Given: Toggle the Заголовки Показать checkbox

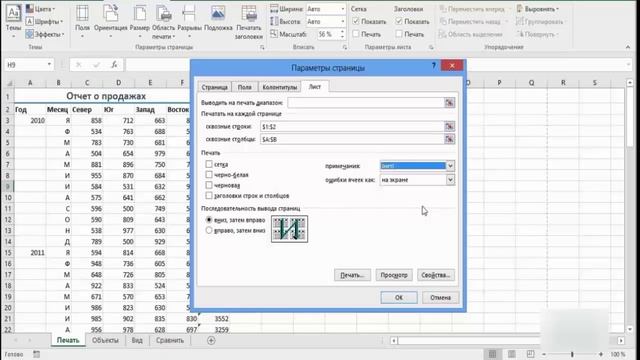Looking at the screenshot, I should tap(399, 21).
